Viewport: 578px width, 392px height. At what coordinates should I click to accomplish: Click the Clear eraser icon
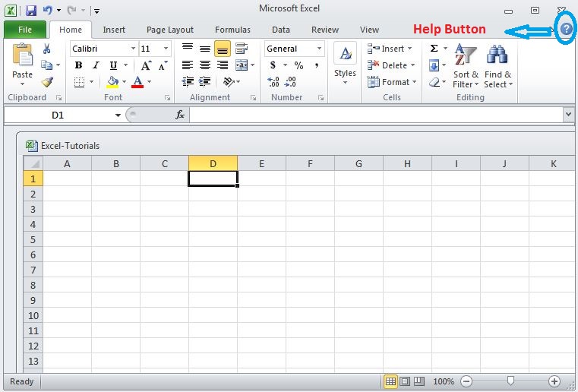click(434, 82)
